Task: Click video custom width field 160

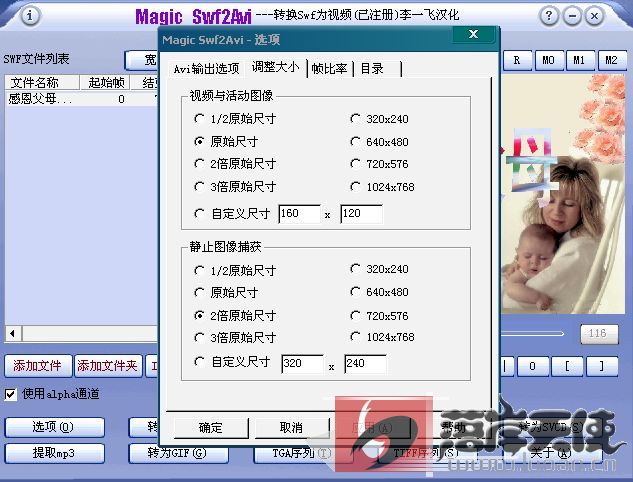Action: (x=300, y=214)
